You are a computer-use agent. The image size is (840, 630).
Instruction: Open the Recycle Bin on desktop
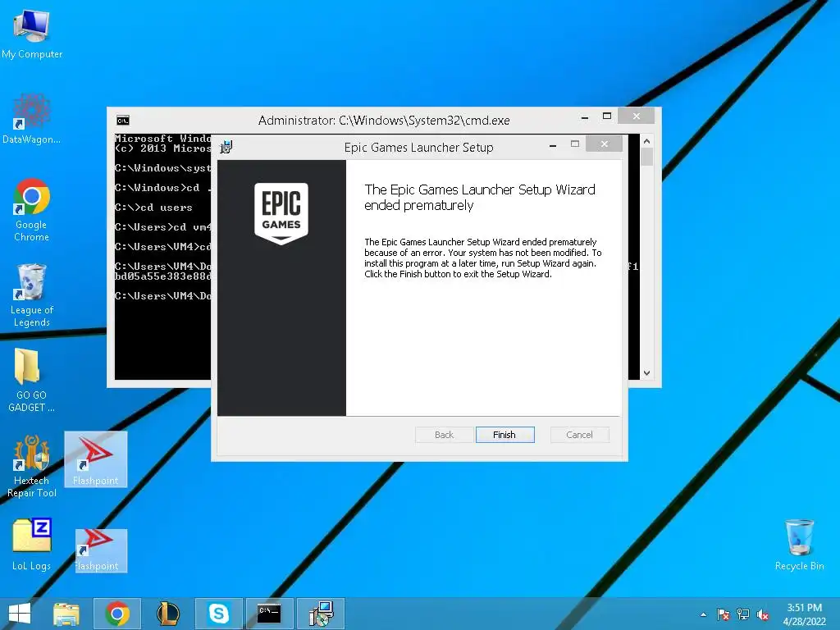(799, 545)
